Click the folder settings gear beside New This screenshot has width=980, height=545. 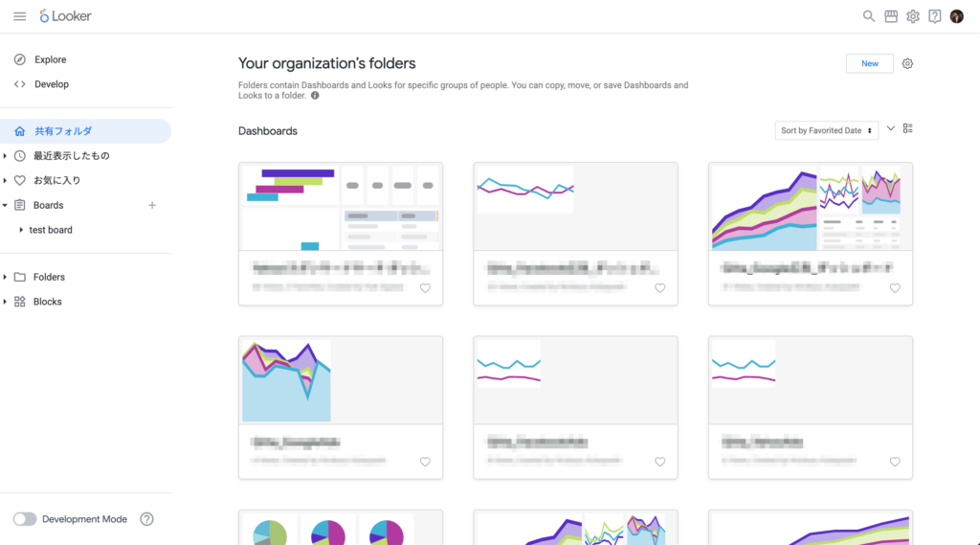(907, 64)
